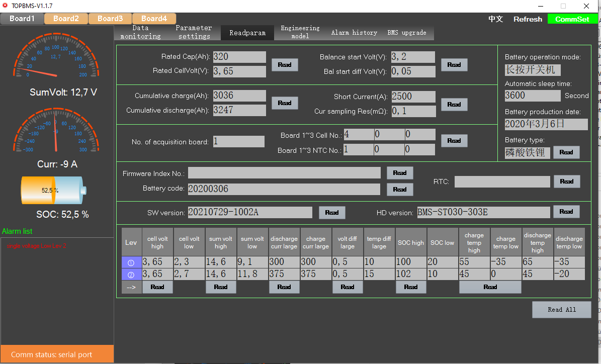Select the Board4 tab
601x364 pixels.
[x=154, y=19]
